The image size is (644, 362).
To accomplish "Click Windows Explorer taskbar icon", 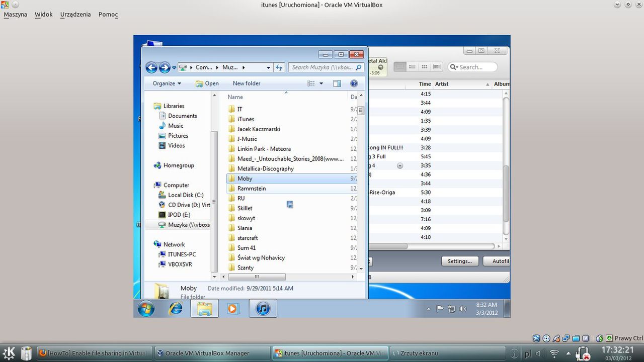I will (x=204, y=309).
